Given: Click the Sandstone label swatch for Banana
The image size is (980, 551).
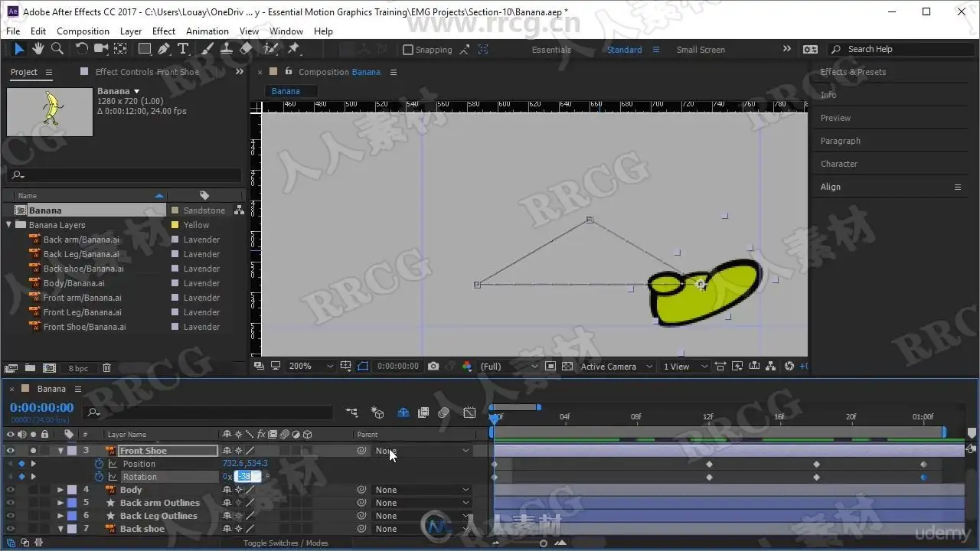Looking at the screenshot, I should pos(175,210).
